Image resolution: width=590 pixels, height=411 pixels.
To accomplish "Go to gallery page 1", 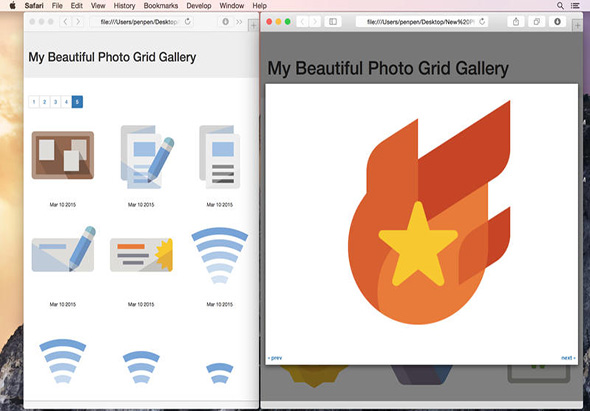I will [34, 102].
